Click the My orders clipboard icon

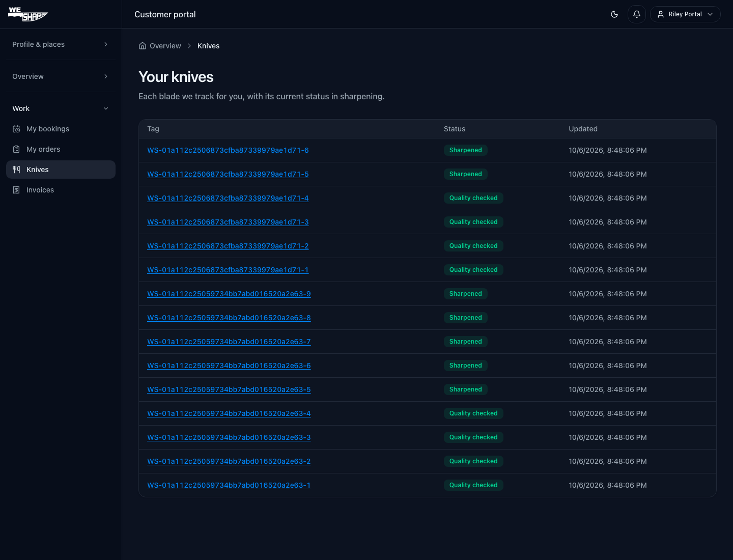tap(16, 149)
